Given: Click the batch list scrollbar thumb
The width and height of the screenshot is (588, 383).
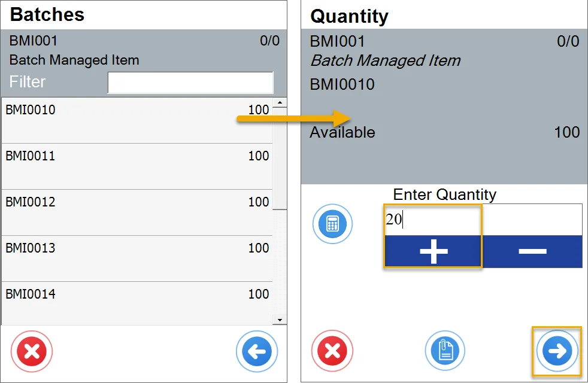Looking at the screenshot, I should point(280,159).
